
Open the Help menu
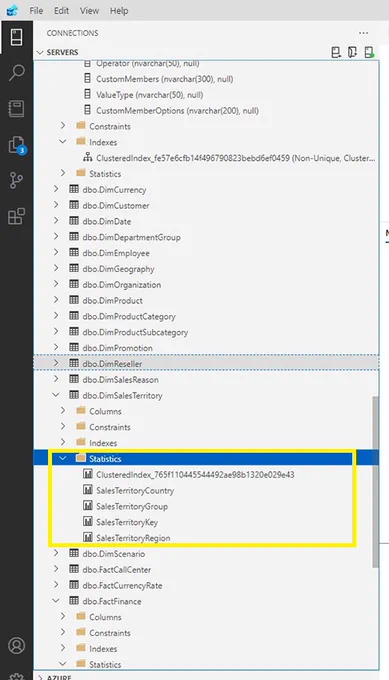(119, 10)
